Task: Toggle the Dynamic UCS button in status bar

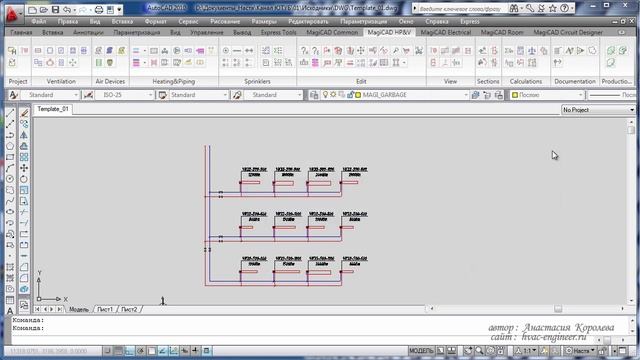Action: coord(173,351)
